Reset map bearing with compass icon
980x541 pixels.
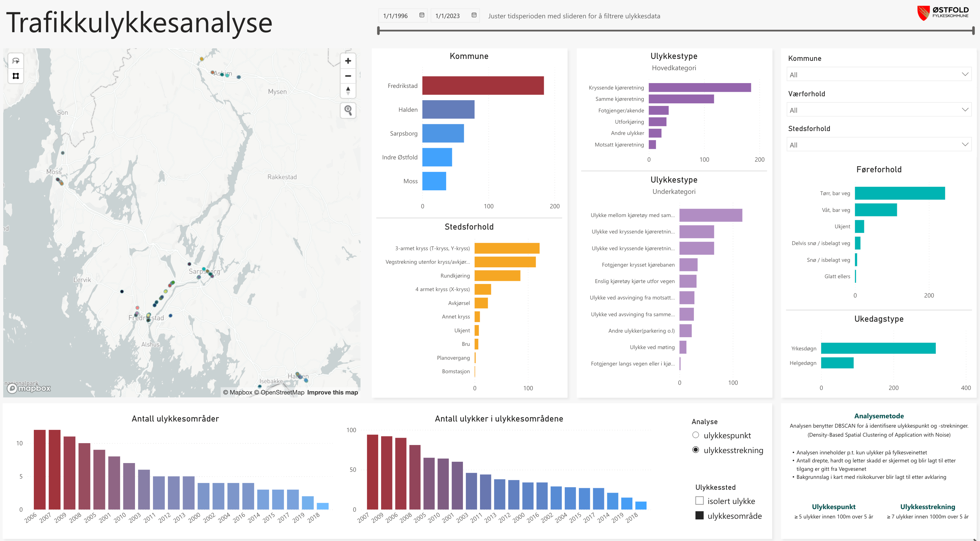pos(348,90)
